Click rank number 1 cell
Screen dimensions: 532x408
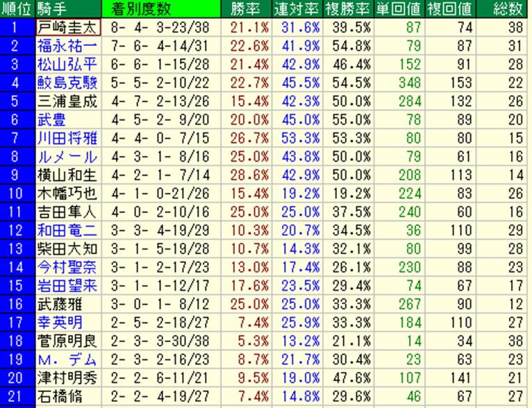[17, 28]
